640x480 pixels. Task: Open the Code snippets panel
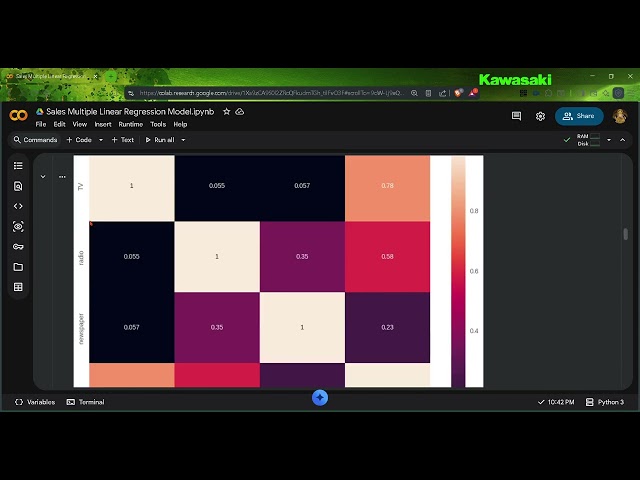pos(18,206)
